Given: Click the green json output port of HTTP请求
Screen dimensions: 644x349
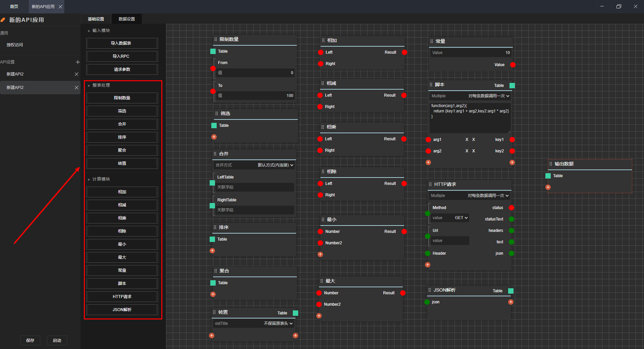Looking at the screenshot, I should (512, 253).
